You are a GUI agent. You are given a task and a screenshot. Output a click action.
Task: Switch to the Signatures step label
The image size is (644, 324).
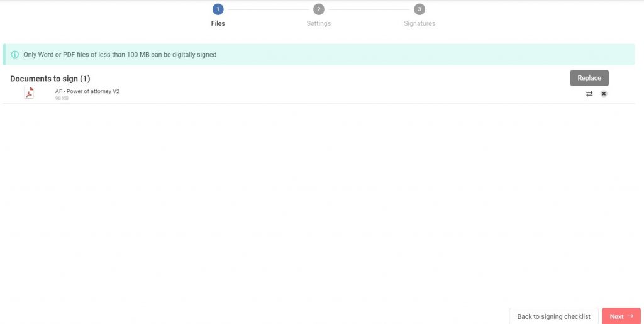(x=419, y=23)
